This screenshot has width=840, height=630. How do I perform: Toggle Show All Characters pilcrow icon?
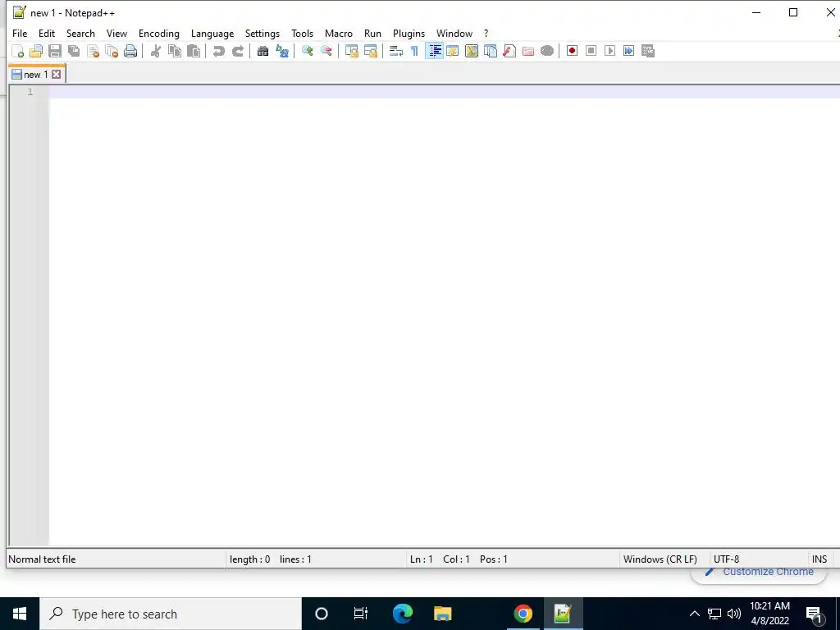click(414, 51)
